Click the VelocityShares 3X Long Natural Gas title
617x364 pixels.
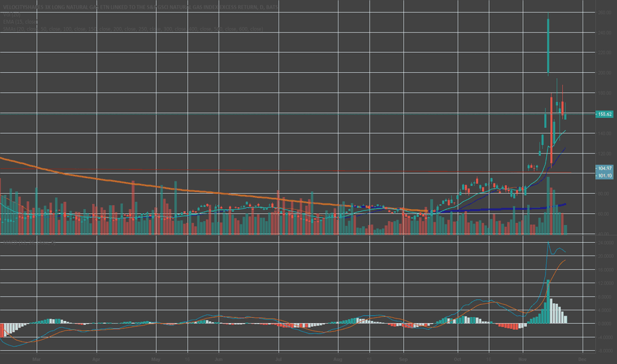coord(140,7)
